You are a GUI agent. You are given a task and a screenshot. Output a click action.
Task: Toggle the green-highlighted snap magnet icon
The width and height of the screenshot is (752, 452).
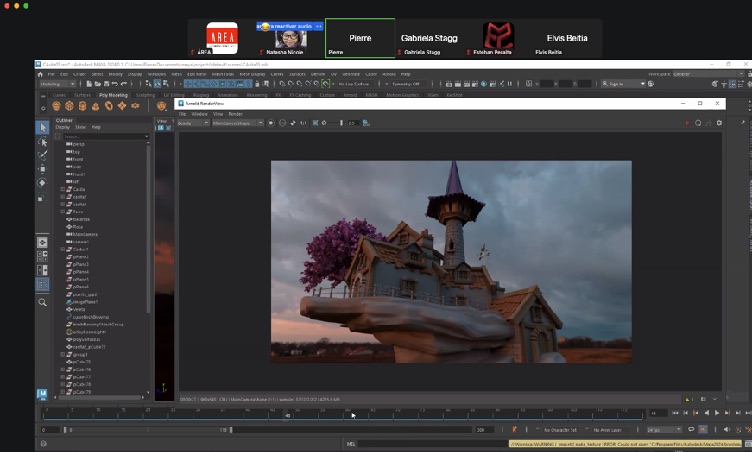325,84
